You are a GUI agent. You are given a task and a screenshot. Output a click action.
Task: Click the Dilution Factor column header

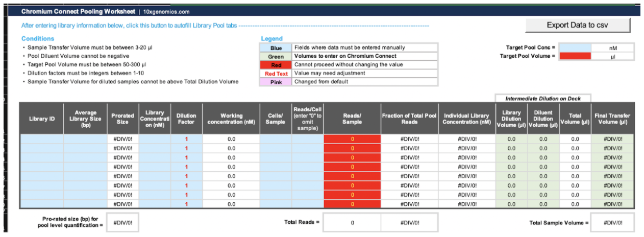[186, 118]
